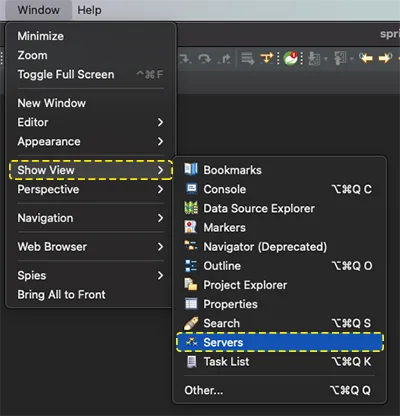Click the Next Annotation toolbar icon
The width and height of the screenshot is (400, 416).
[x=314, y=59]
